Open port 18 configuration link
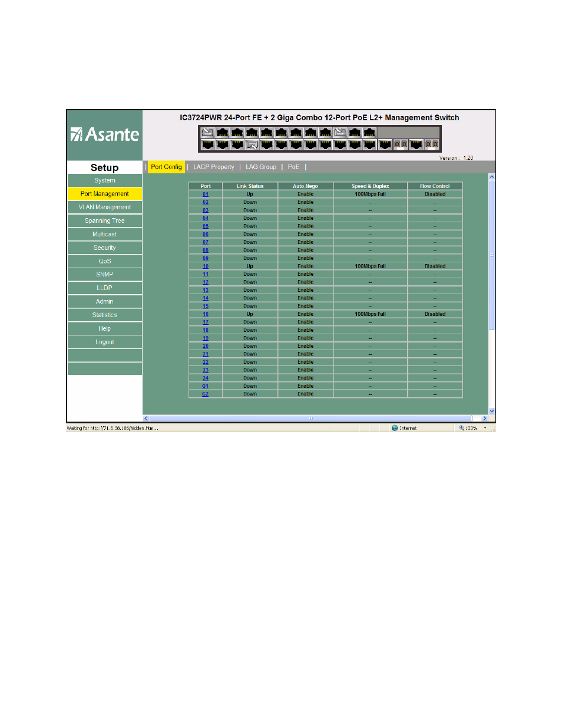The image size is (562, 728). point(206,330)
